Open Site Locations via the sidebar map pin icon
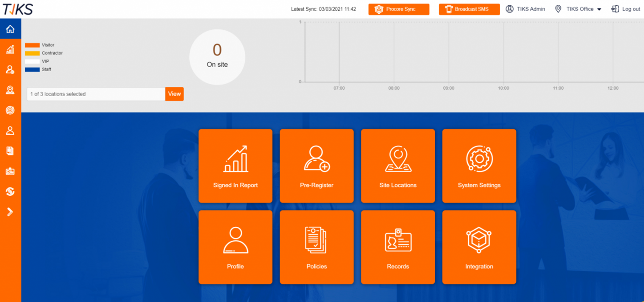This screenshot has width=644, height=302. [10, 90]
